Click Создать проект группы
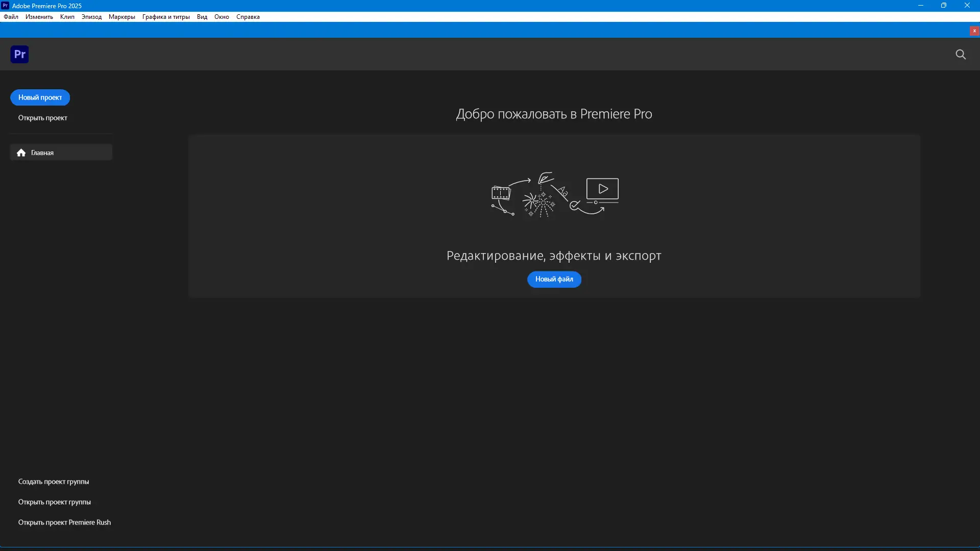Screen dimensions: 980x551 54,481
